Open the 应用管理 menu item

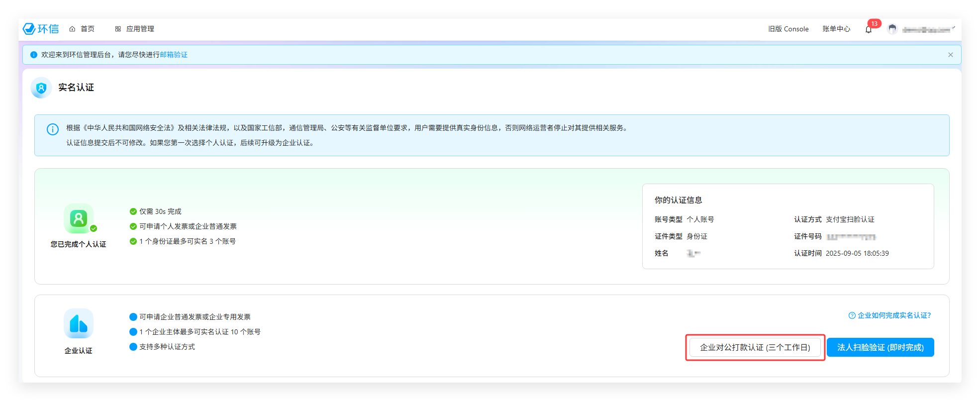tap(140, 29)
